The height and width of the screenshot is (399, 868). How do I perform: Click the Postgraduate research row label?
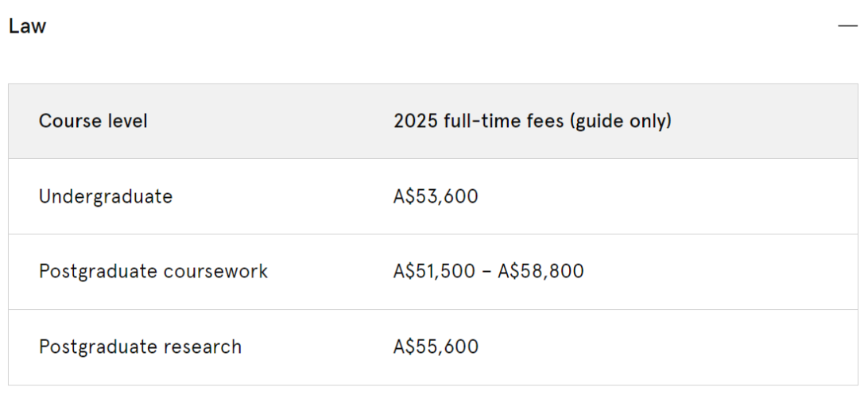(x=140, y=347)
